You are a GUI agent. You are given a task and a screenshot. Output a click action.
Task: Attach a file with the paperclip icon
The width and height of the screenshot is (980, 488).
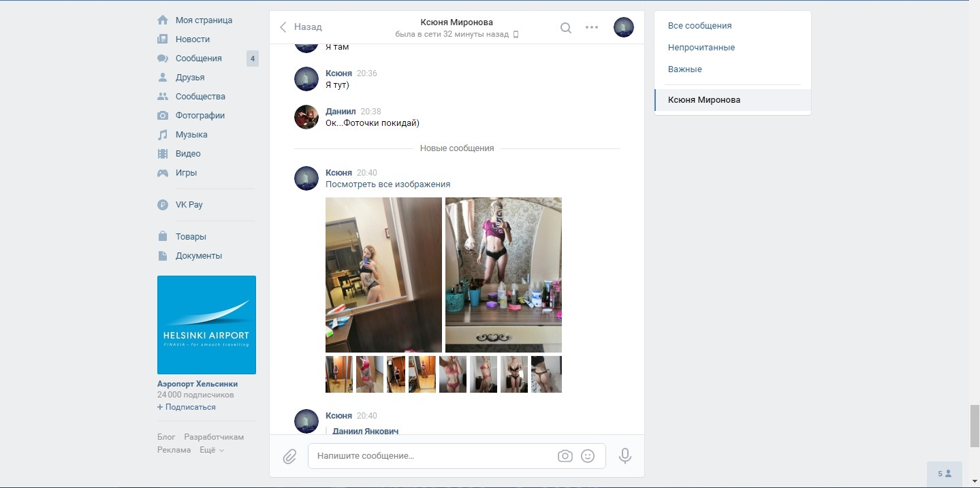click(289, 456)
